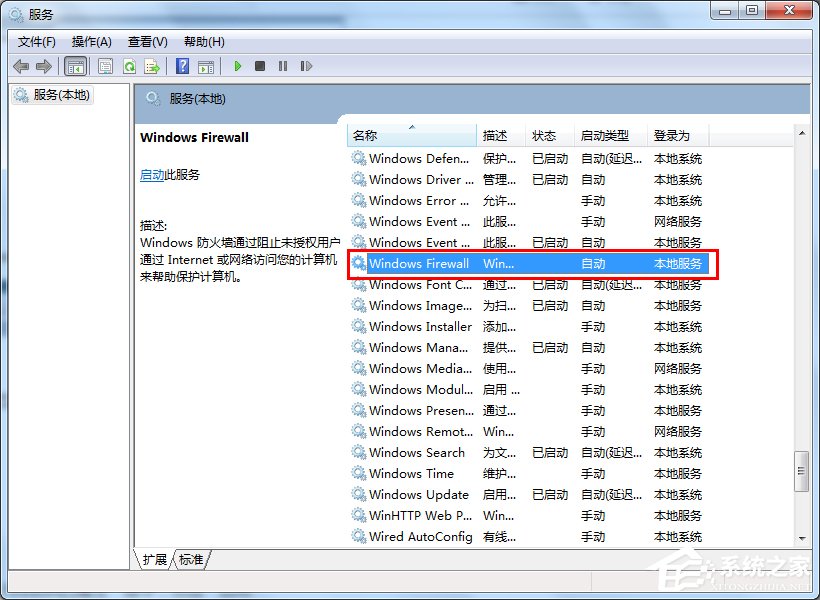Pause the service with the pause icon
The height and width of the screenshot is (600, 820).
pos(284,66)
